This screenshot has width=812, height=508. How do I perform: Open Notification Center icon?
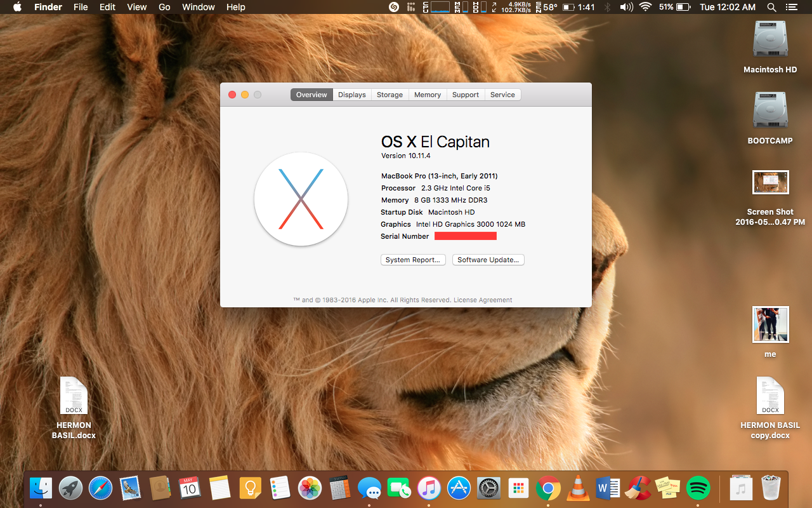[x=792, y=7]
